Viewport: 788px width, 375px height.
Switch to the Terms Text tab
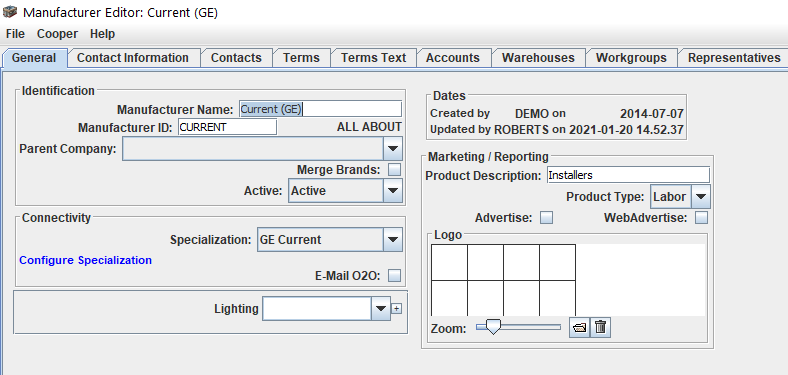tap(373, 58)
